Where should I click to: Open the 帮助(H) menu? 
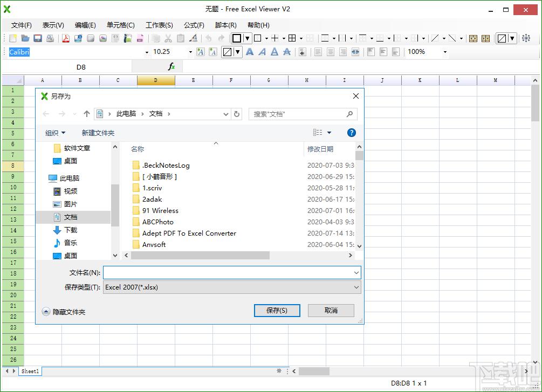(258, 25)
